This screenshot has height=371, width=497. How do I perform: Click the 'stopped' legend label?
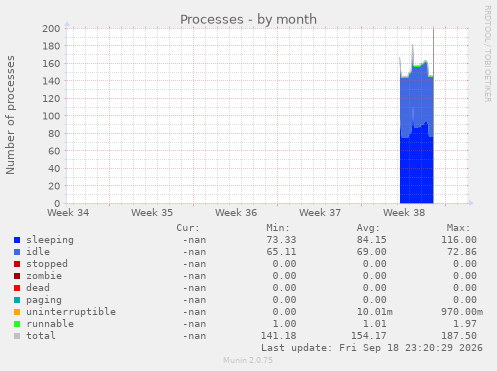coord(47,264)
